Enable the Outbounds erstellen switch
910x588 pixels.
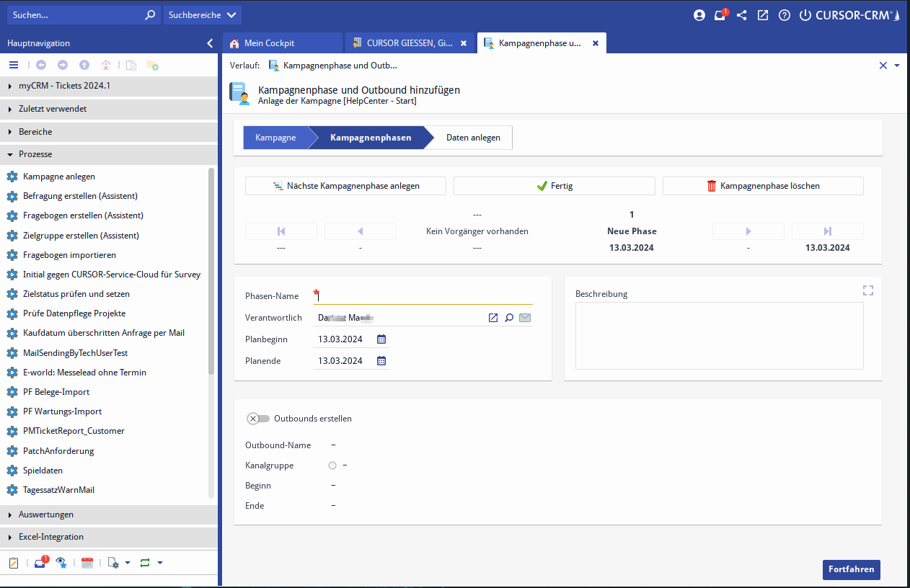258,419
